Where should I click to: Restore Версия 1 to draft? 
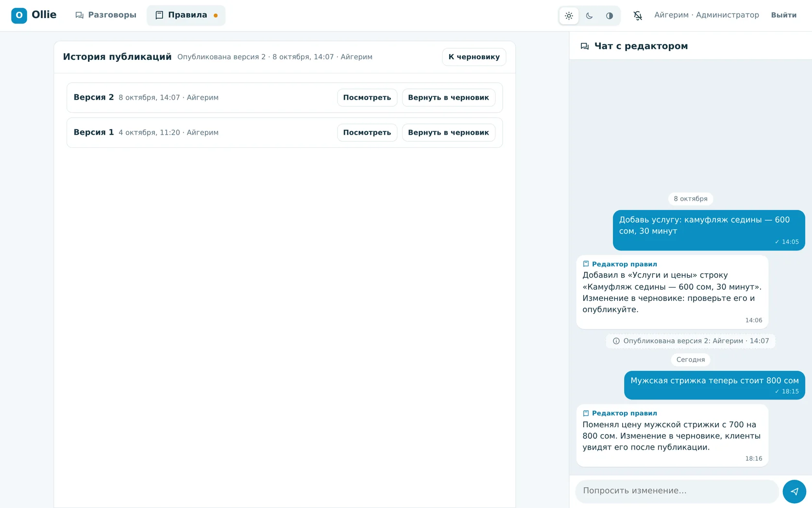tap(449, 133)
